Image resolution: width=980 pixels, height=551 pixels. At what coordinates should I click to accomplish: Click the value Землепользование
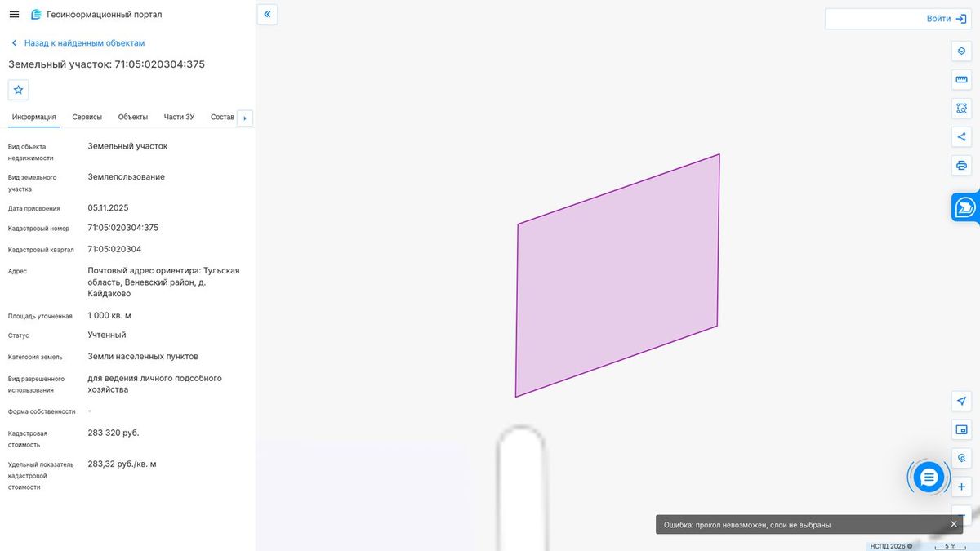[x=127, y=176]
